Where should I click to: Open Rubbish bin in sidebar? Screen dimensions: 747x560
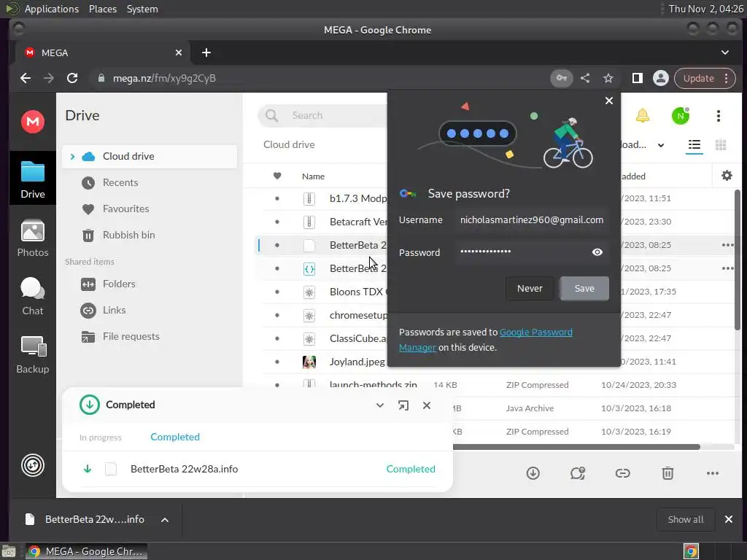tap(128, 235)
